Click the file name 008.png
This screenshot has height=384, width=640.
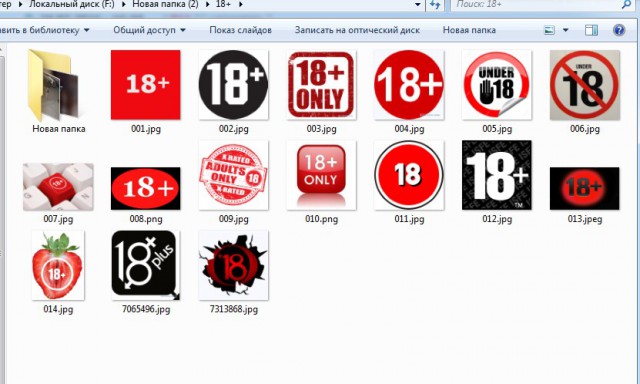click(146, 219)
